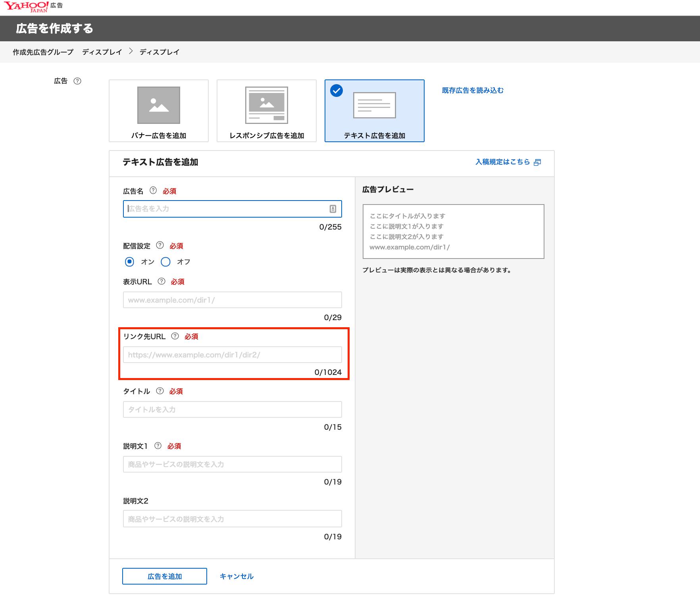This screenshot has height=606, width=700.
Task: Choose テキスト広告を追加 card
Action: pos(375,111)
